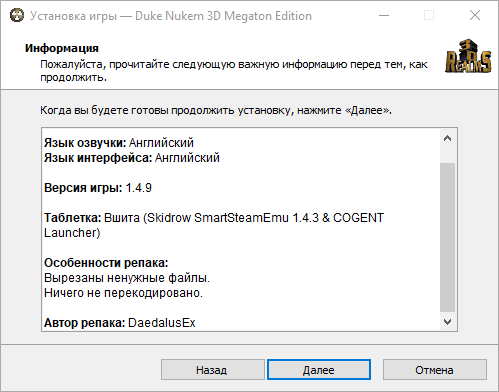Click the Язык интерфейса: Английский line
The image size is (499, 392).
coord(132,158)
